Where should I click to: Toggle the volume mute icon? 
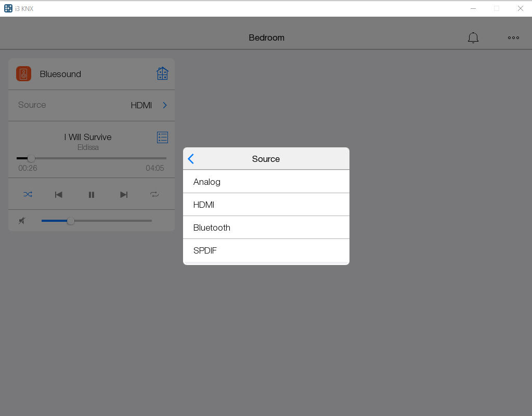click(22, 221)
